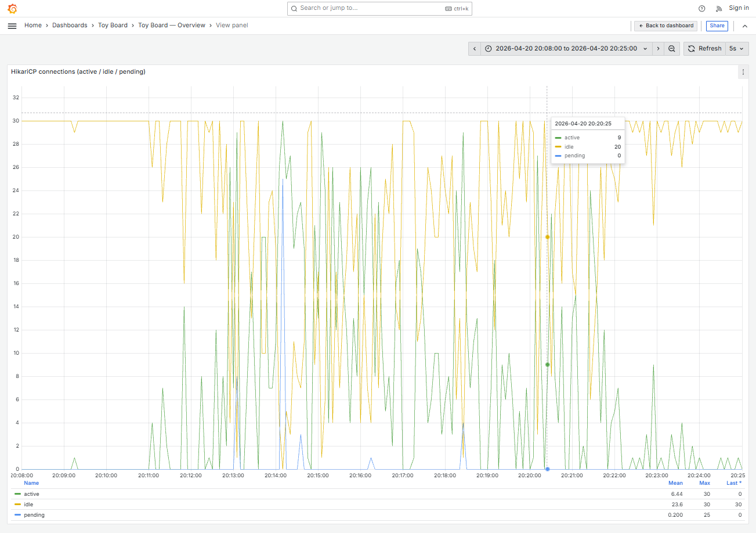Screen dimensions: 756x533
Task: Click the Share button
Action: (717, 26)
